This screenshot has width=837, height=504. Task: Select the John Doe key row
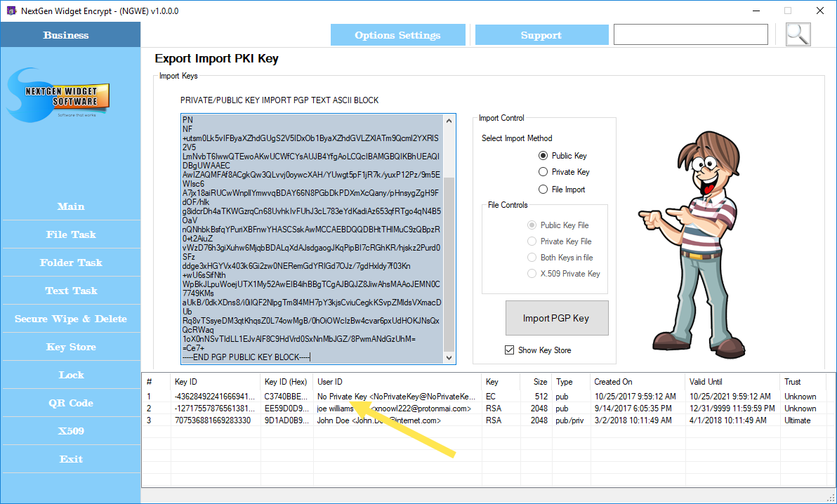point(485,420)
